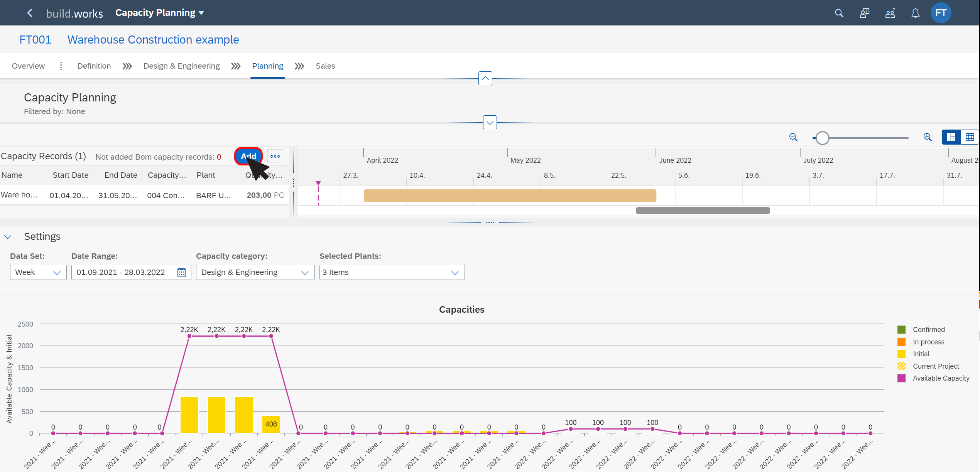Viewport: 980px width, 472px height.
Task: Click the Add capacity record button
Action: pos(248,156)
